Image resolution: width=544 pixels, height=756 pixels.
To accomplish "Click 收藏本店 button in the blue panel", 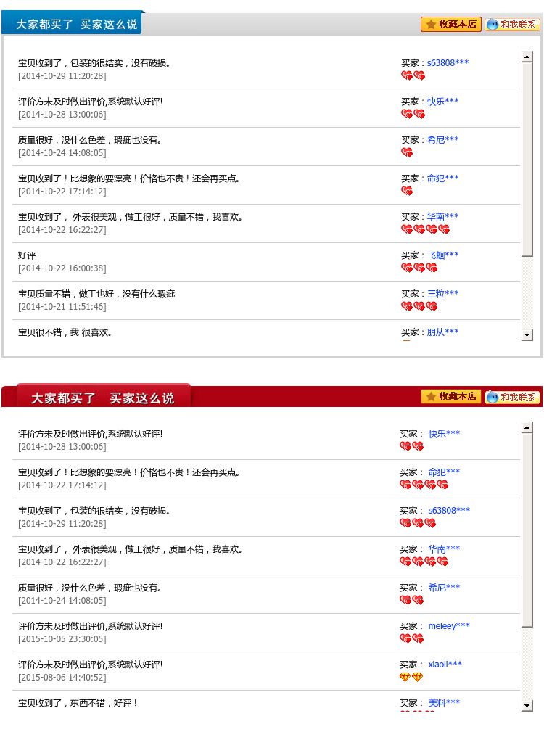I will pos(451,24).
